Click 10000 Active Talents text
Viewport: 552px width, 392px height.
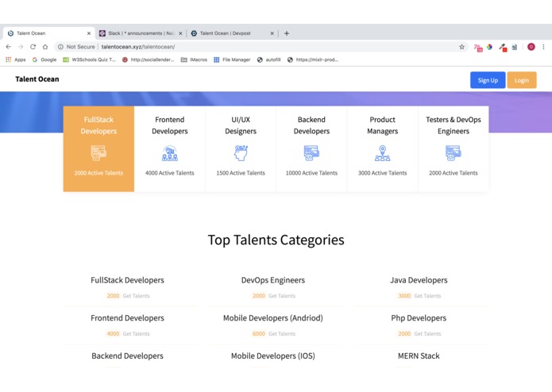[x=311, y=173]
